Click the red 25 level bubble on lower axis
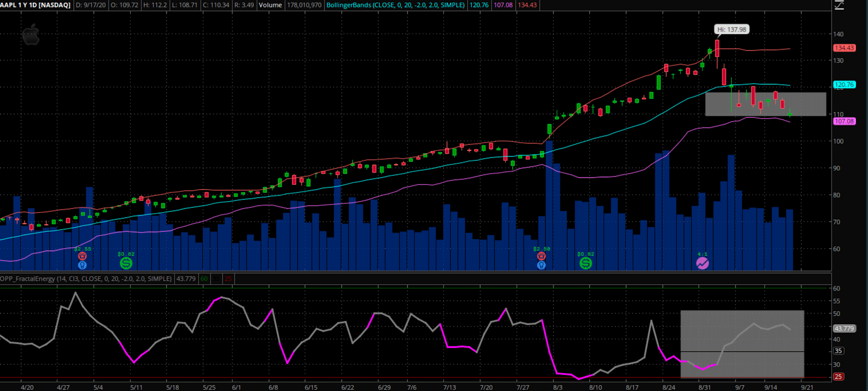Screen dimensions: 868x391 838,376
